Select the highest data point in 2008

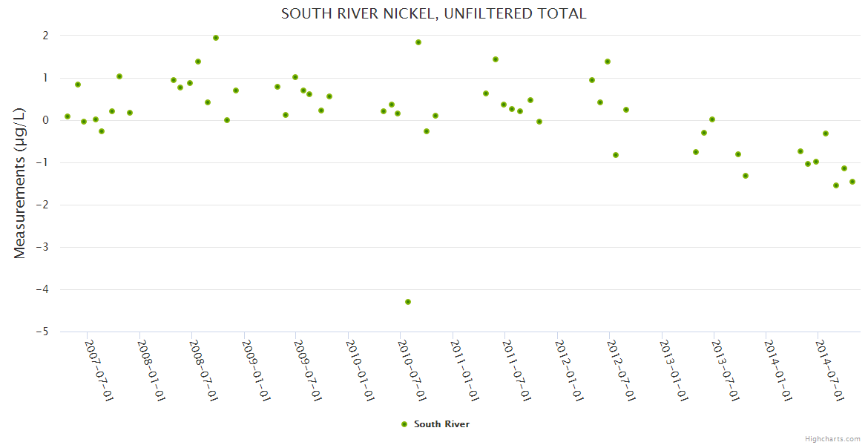coord(216,38)
